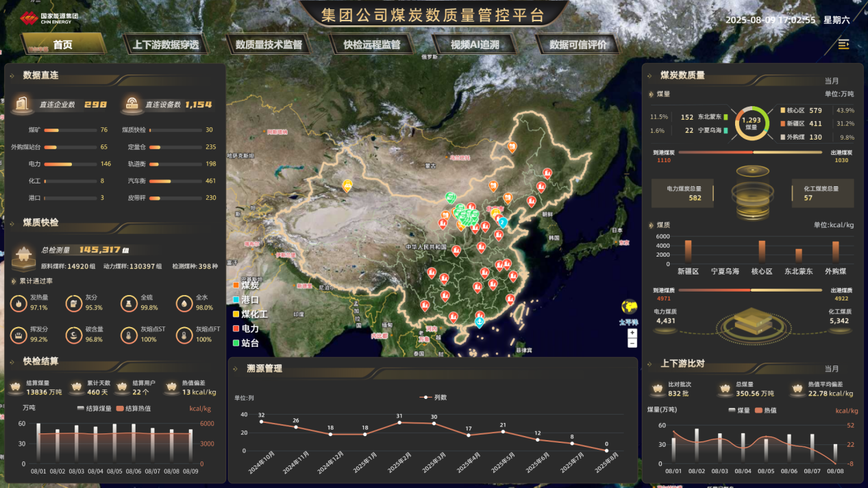Click the globe icon near the Pacific label
The image size is (868, 488).
pyautogui.click(x=629, y=307)
